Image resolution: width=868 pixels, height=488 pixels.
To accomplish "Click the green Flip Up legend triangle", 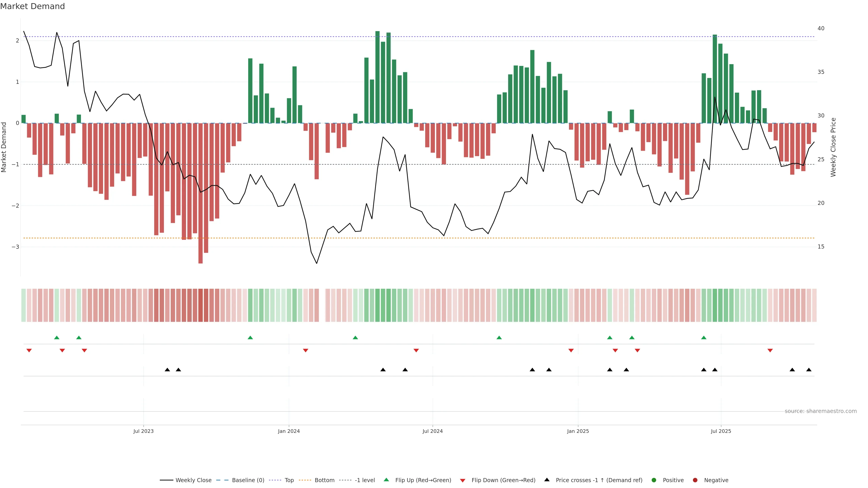I will pyautogui.click(x=387, y=480).
